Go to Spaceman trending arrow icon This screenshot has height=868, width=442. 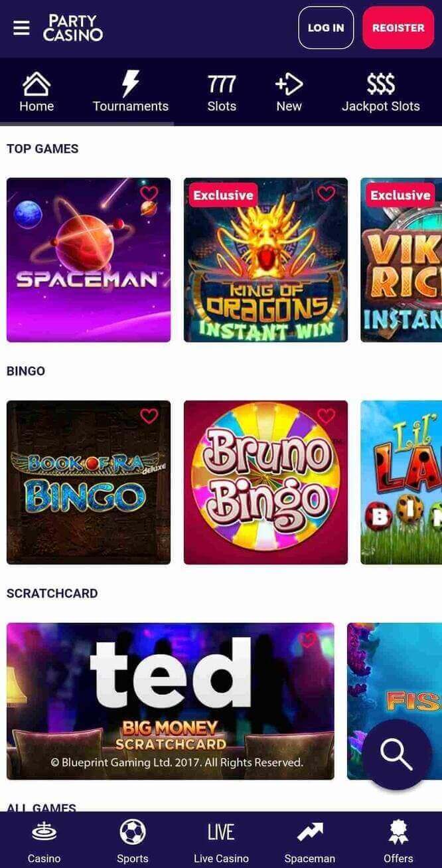310,832
